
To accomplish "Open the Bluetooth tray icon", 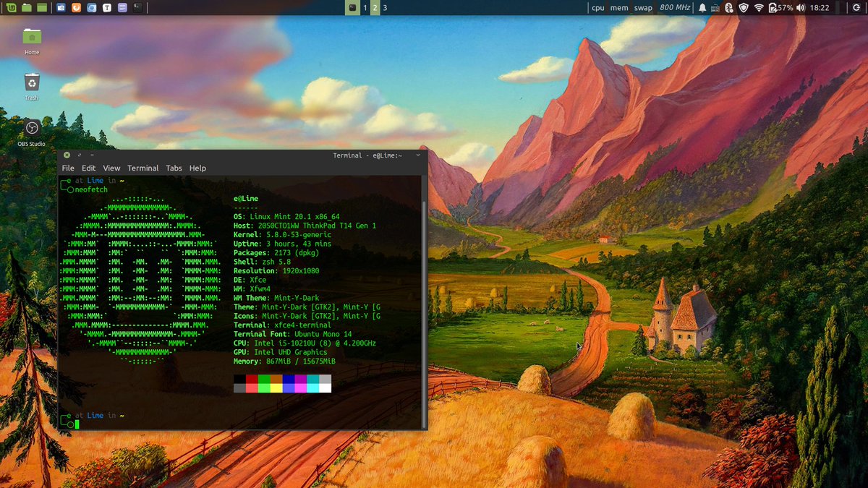I will pos(728,7).
